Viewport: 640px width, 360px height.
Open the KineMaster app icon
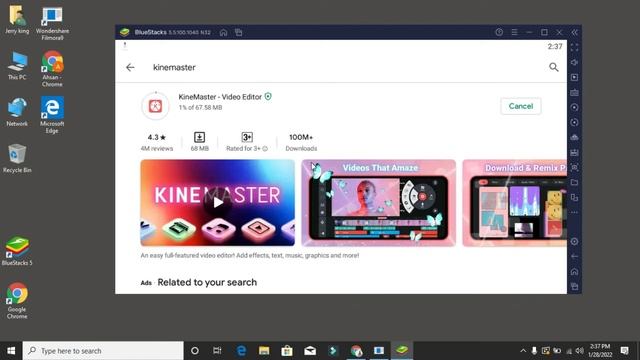pos(155,106)
